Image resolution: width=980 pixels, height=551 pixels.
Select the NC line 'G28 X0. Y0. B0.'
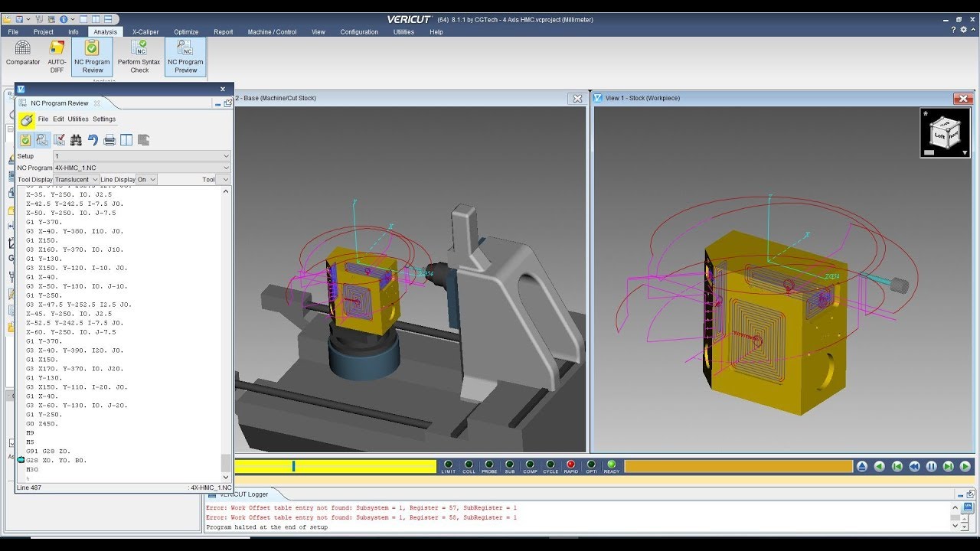point(57,461)
